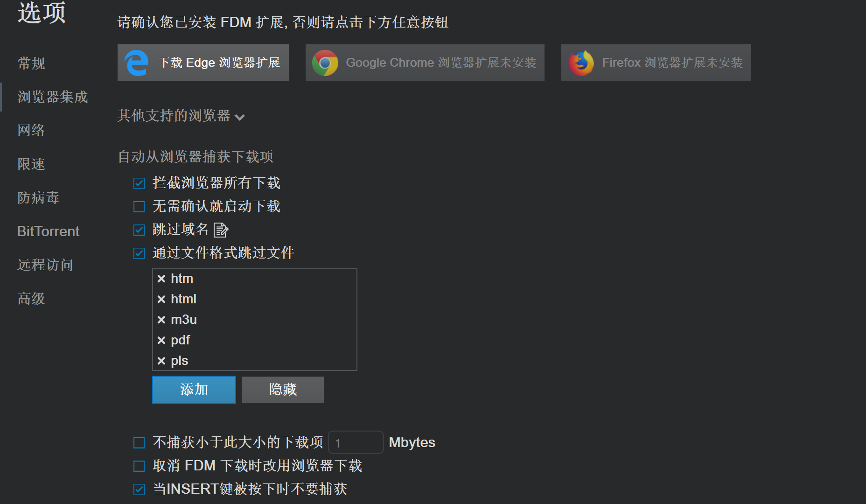Switch to the 常规 settings page

(31, 63)
